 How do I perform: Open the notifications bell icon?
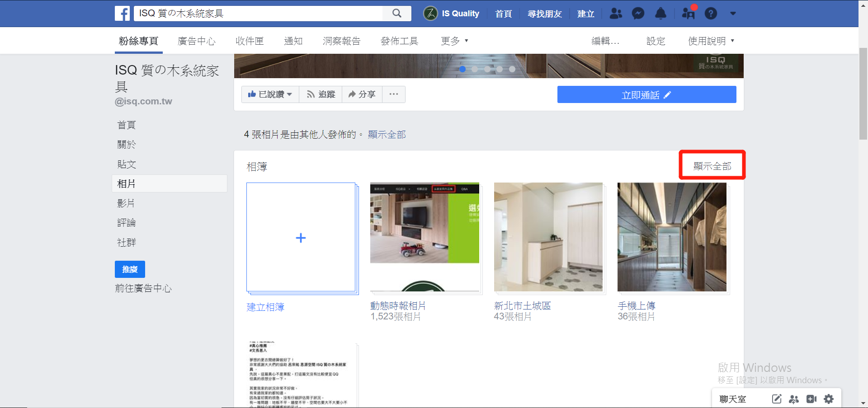click(660, 14)
